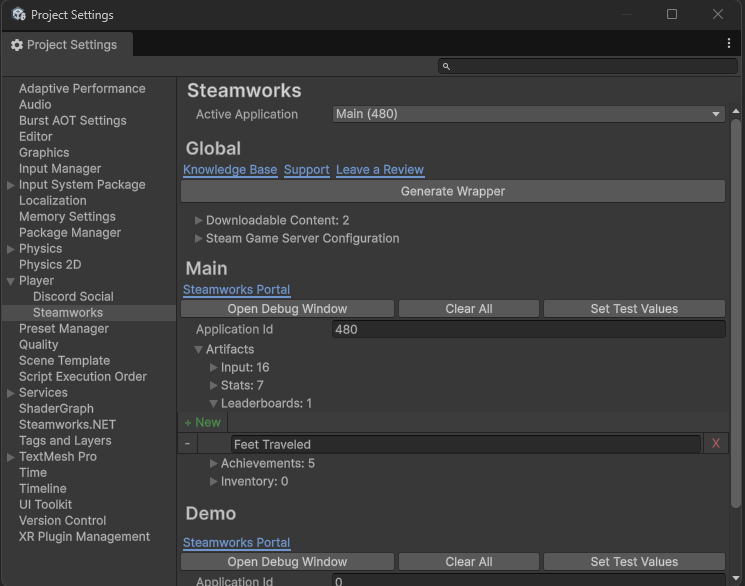This screenshot has width=745, height=586.
Task: Open Steamworks Portal link under Main
Action: point(237,290)
